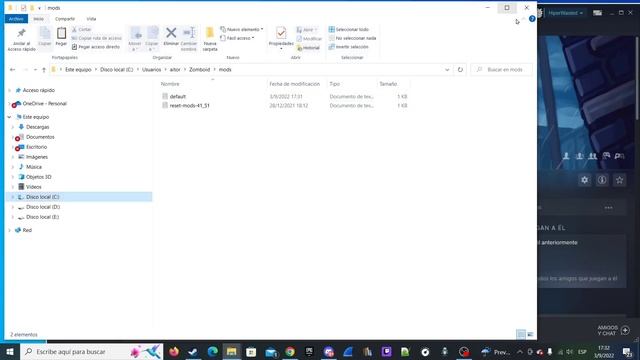Viewport: 640px width, 360px height.
Task: Open Imágenes in navigation pane
Action: pyautogui.click(x=36, y=157)
